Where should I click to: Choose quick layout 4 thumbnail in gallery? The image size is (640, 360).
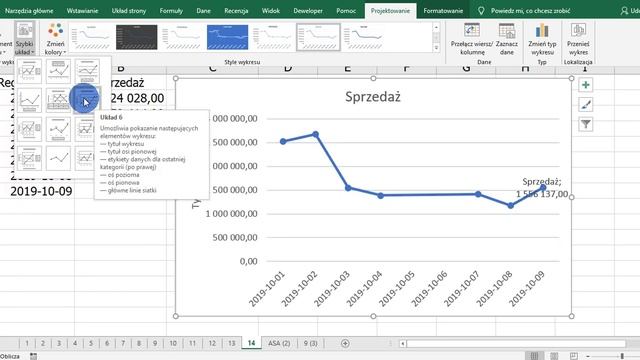point(29,100)
